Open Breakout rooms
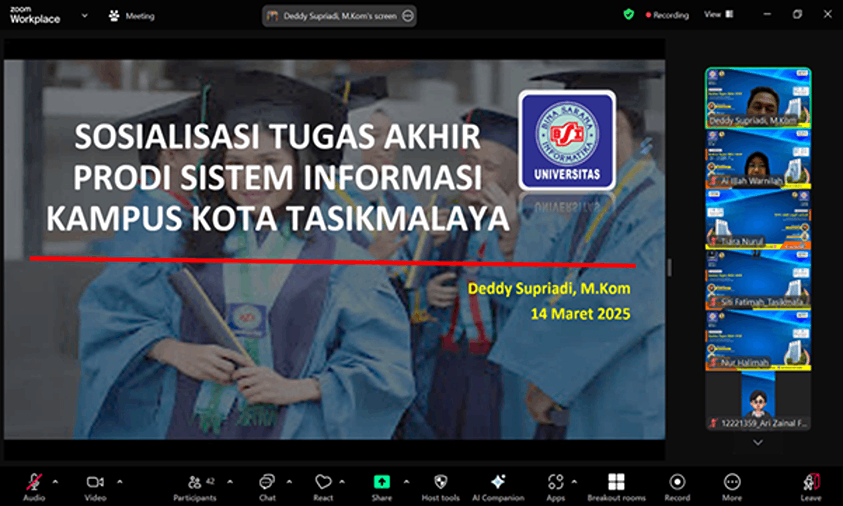The width and height of the screenshot is (843, 506). pos(616,482)
